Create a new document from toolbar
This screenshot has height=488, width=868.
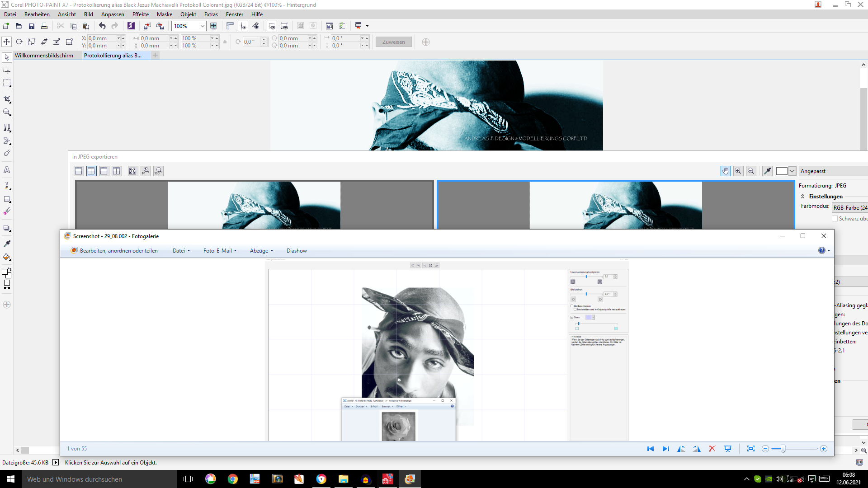(x=6, y=26)
